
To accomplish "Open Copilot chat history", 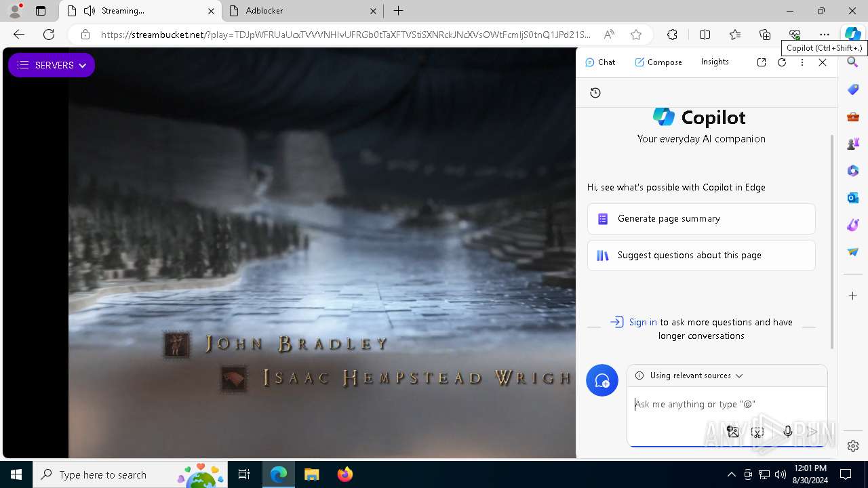I will coord(595,93).
